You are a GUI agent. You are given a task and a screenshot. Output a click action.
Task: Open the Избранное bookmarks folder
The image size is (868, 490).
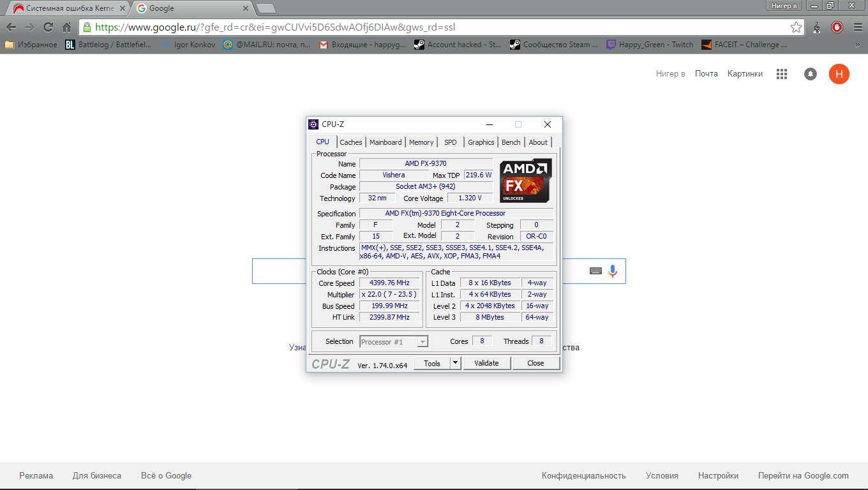coord(31,45)
